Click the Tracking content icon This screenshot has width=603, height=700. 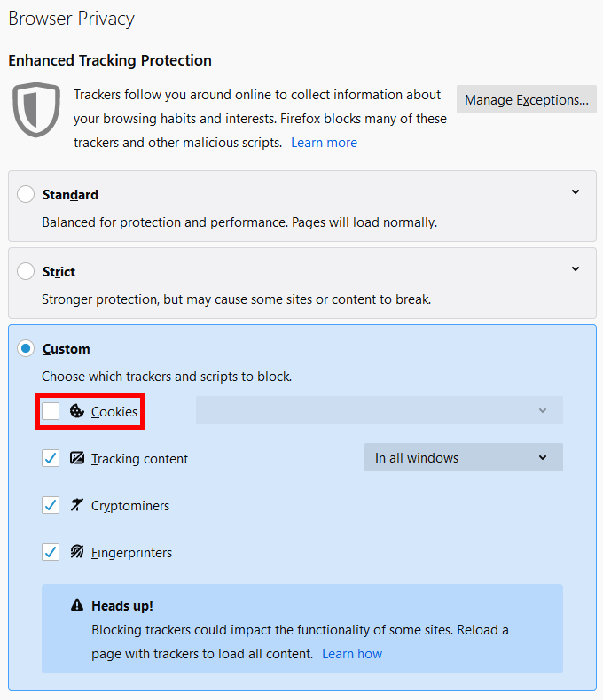pyautogui.click(x=77, y=458)
